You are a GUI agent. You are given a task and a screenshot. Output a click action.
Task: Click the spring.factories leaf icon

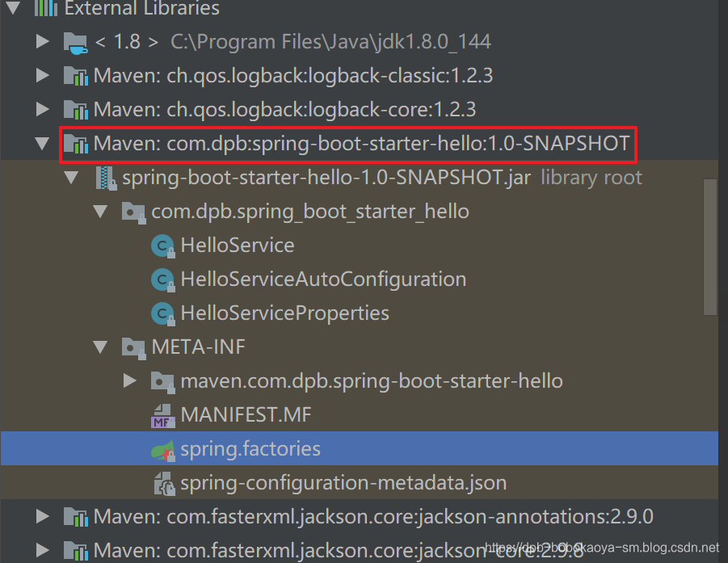(163, 450)
